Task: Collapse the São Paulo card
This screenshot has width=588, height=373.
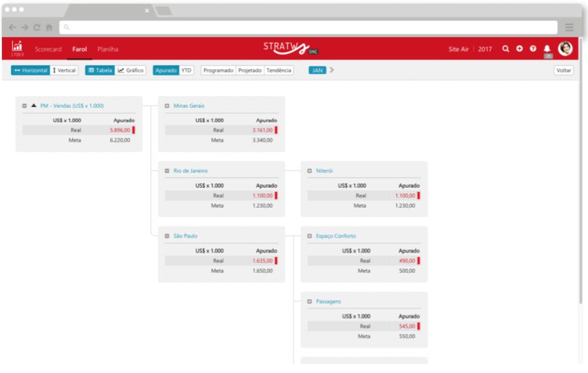Action: coord(167,236)
